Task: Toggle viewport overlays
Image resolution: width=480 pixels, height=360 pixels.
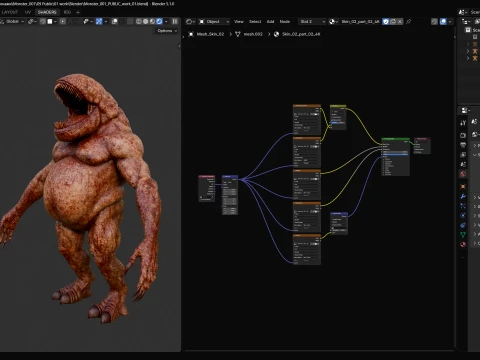Action: pos(114,22)
